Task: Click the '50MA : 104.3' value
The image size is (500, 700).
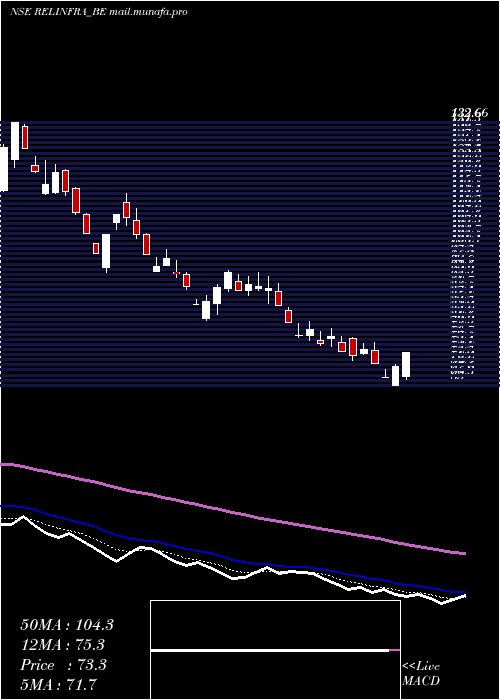Action: [67, 625]
